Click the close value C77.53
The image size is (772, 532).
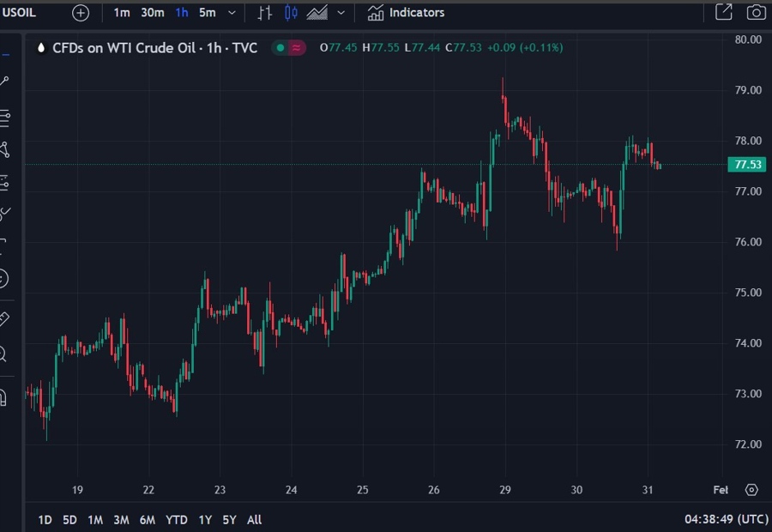[x=463, y=48]
